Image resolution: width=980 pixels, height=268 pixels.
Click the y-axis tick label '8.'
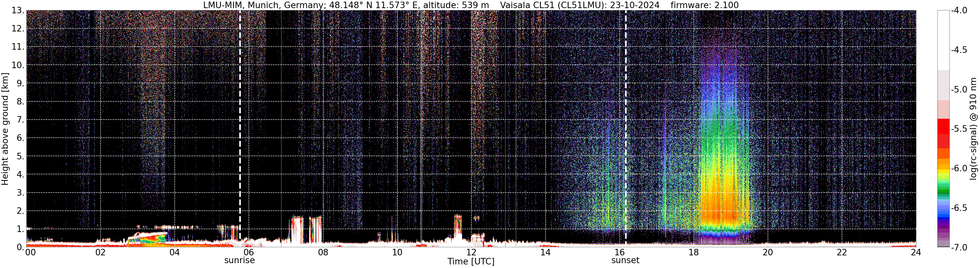(x=20, y=102)
